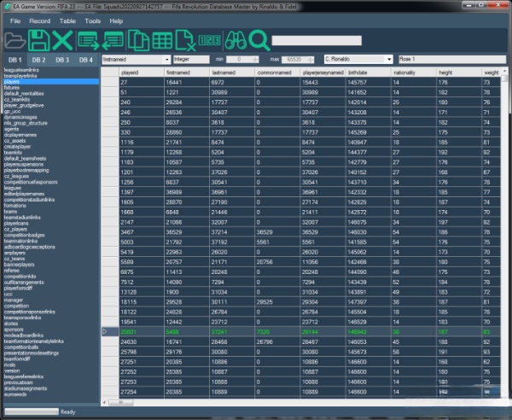
Task: Open the File menu
Action: [15, 21]
